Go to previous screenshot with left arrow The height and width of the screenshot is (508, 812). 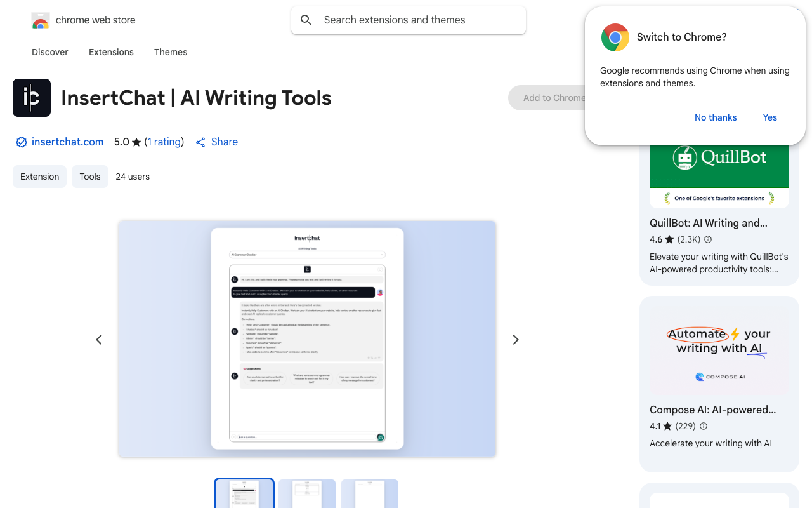(x=99, y=340)
